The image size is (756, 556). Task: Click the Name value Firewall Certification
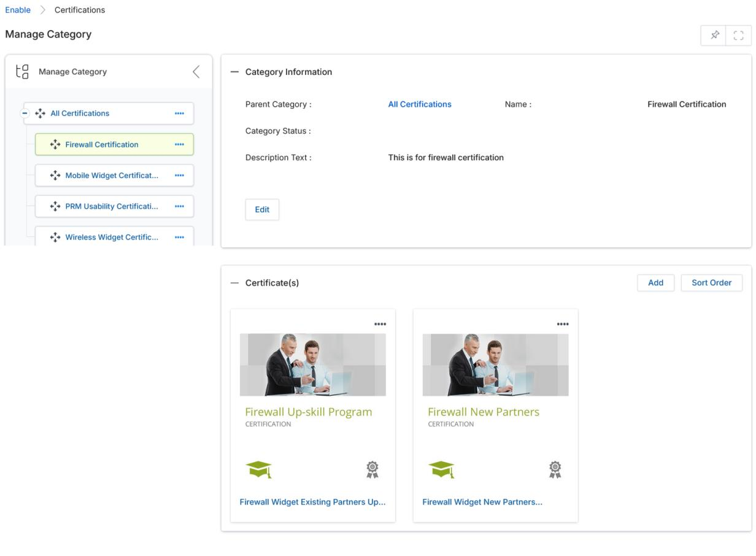coord(687,104)
